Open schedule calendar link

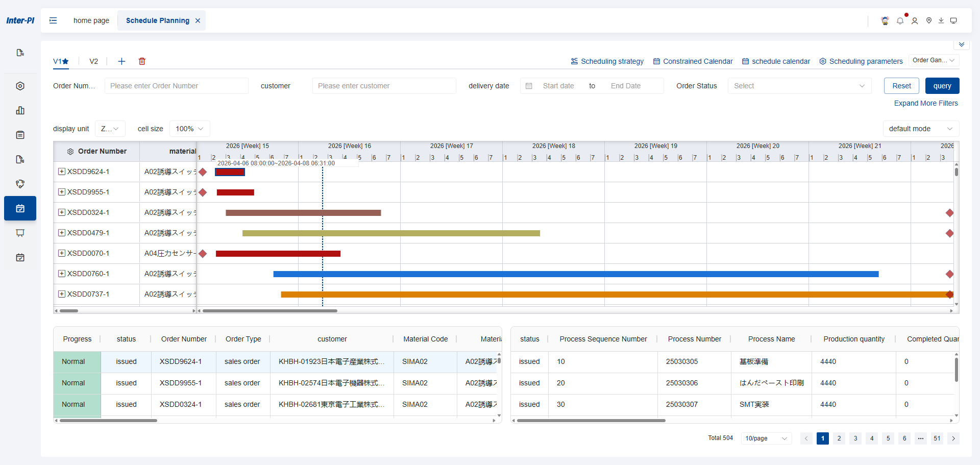click(x=776, y=61)
